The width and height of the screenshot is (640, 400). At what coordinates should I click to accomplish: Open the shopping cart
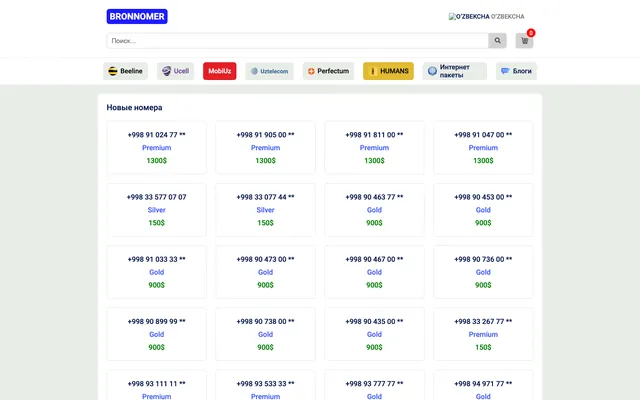pyautogui.click(x=524, y=40)
